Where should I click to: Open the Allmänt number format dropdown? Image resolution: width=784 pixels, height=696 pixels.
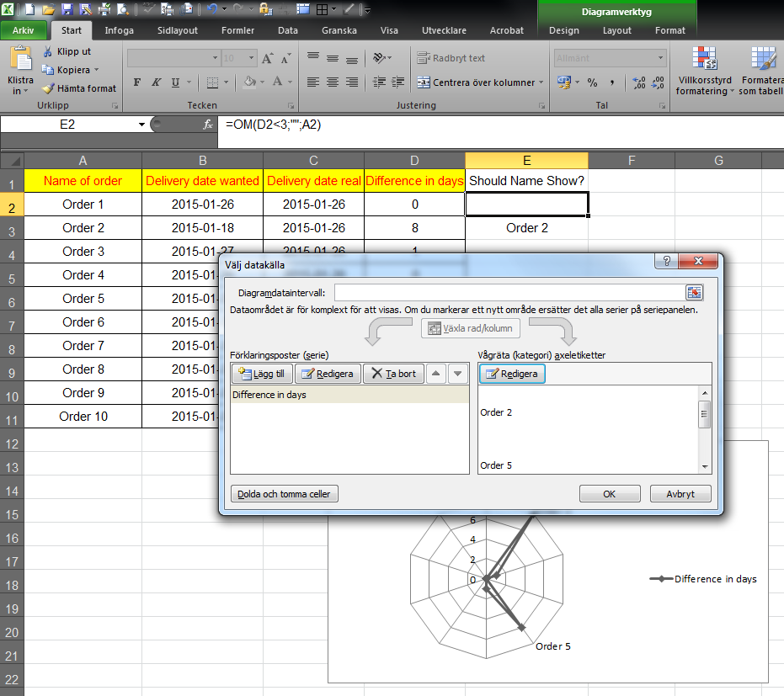coord(660,58)
